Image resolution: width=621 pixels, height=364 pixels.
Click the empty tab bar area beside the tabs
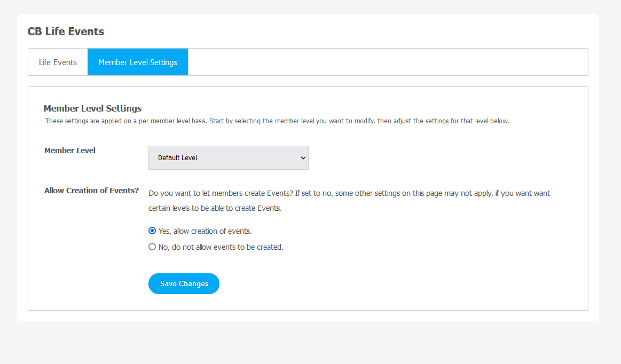[387, 62]
